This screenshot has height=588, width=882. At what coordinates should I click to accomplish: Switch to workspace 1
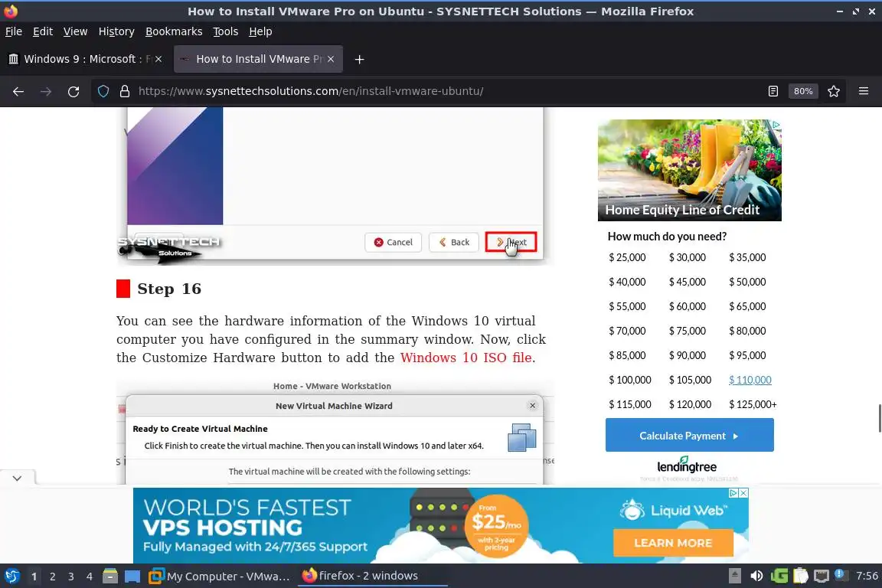click(34, 577)
